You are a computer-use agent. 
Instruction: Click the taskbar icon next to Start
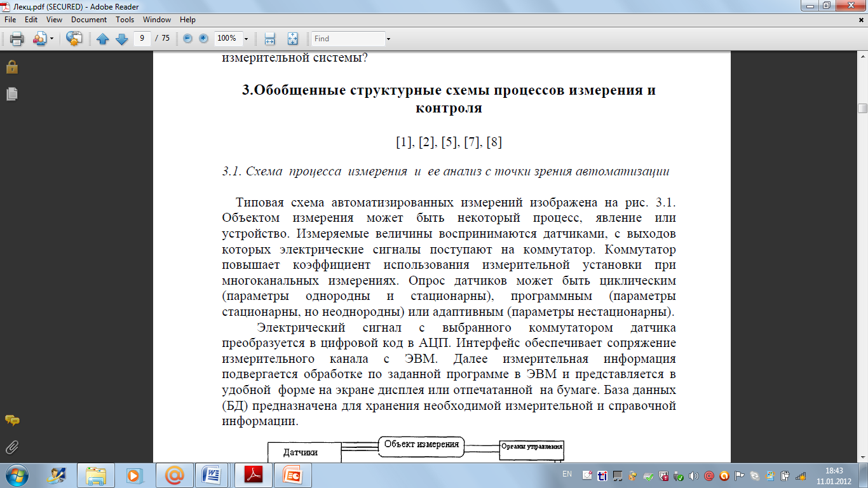coord(57,475)
